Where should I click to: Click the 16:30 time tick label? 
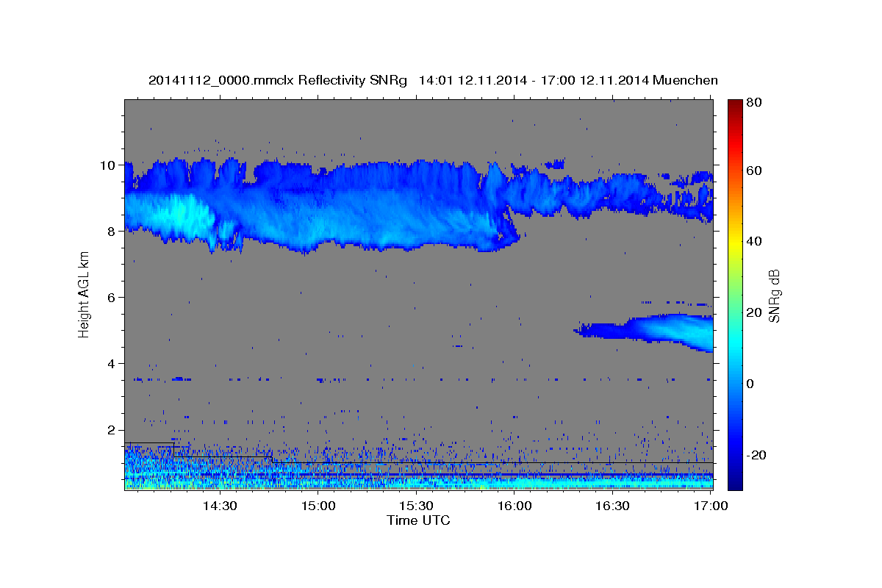pos(613,506)
